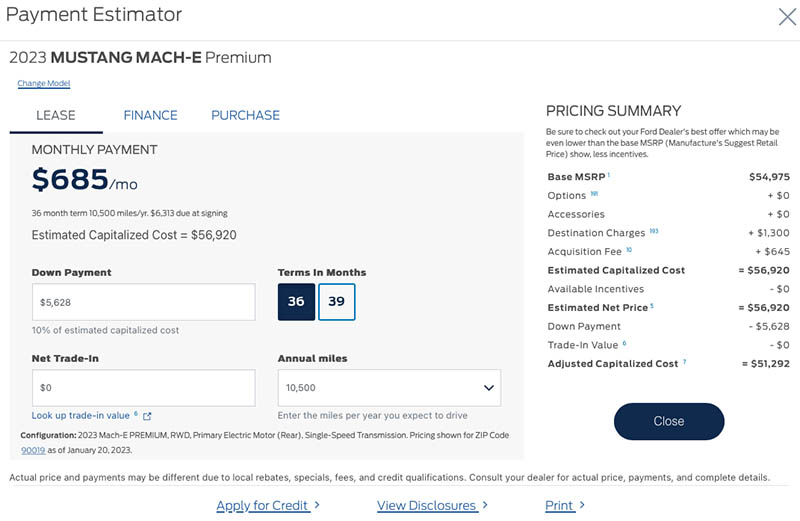Image resolution: width=800 pixels, height=521 pixels.
Task: Open the View Disclosures link
Action: (x=427, y=505)
